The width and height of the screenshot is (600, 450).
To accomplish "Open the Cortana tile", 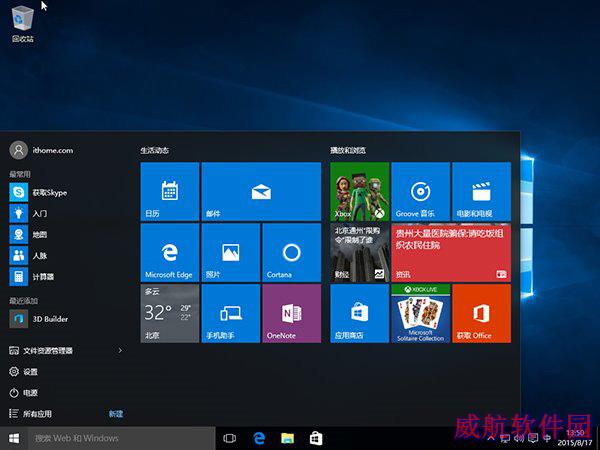I will click(292, 253).
